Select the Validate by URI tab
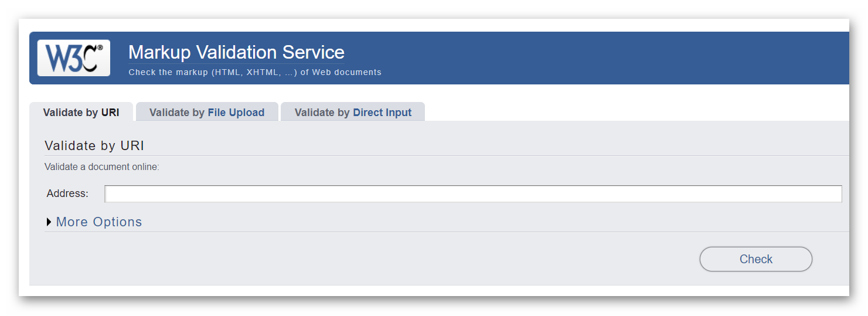This screenshot has width=868, height=316. click(81, 112)
